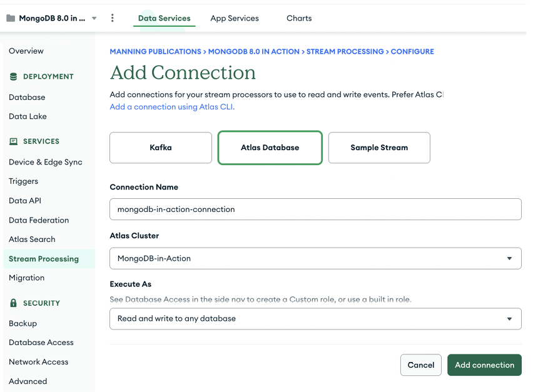Switch to the Charts tab
The image size is (553, 392).
tap(299, 18)
